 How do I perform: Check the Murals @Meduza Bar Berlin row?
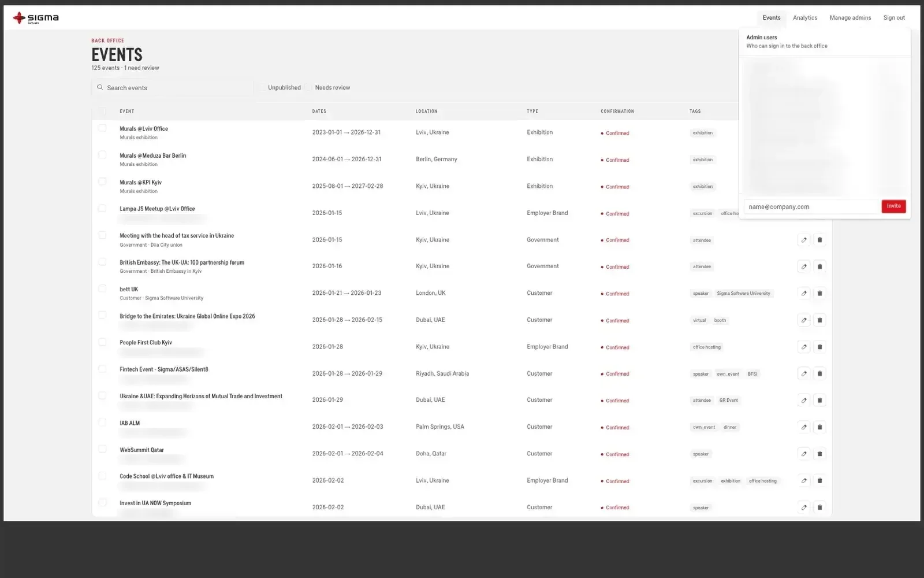(102, 155)
